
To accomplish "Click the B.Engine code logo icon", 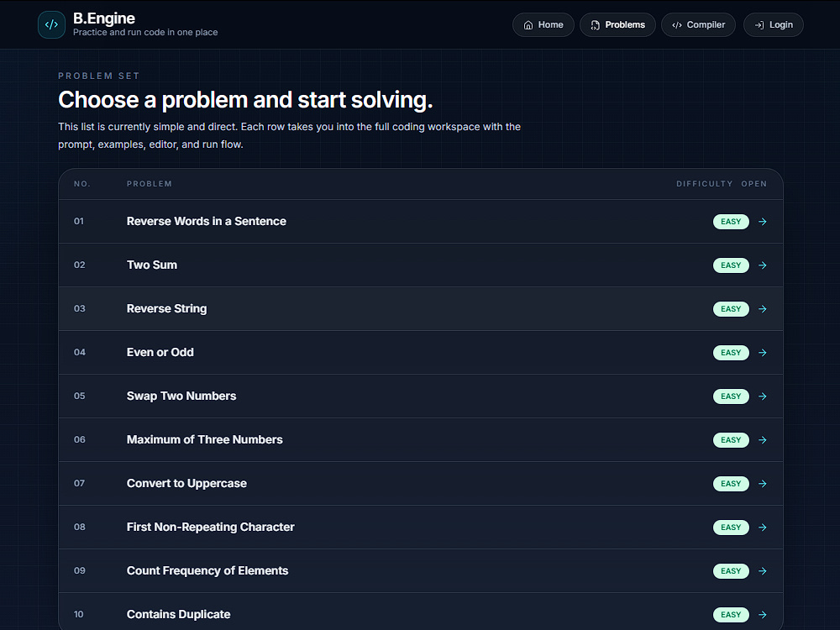I will pyautogui.click(x=51, y=24).
